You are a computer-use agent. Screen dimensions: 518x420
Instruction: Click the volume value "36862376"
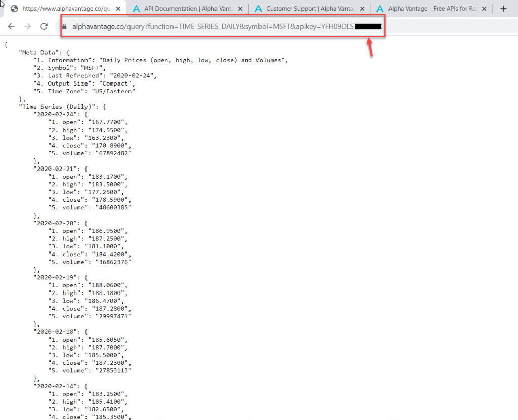(113, 262)
